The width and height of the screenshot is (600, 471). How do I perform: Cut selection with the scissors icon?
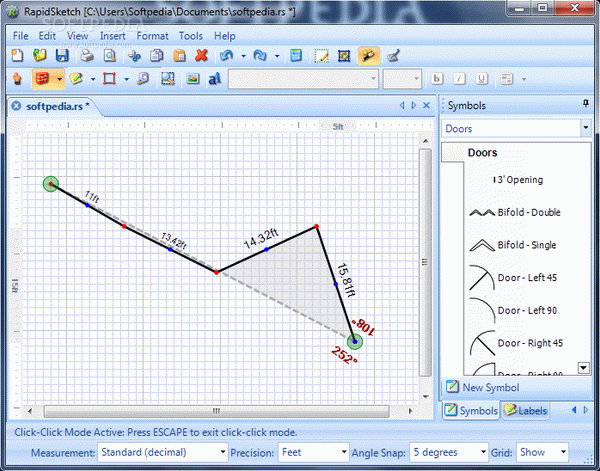click(134, 56)
